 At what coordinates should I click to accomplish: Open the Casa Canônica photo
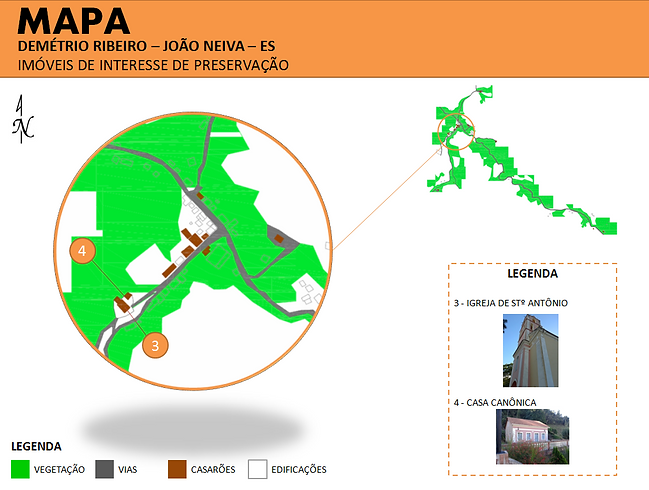pos(532,437)
